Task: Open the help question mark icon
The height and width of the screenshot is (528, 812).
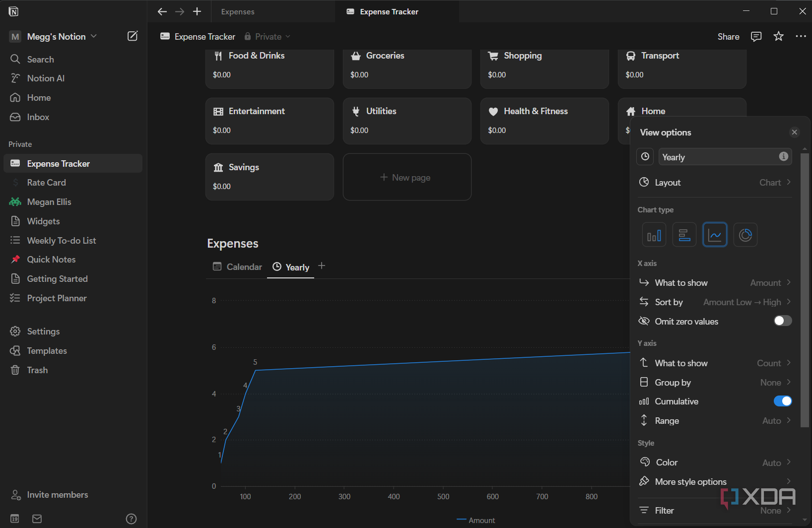Action: [x=131, y=519]
